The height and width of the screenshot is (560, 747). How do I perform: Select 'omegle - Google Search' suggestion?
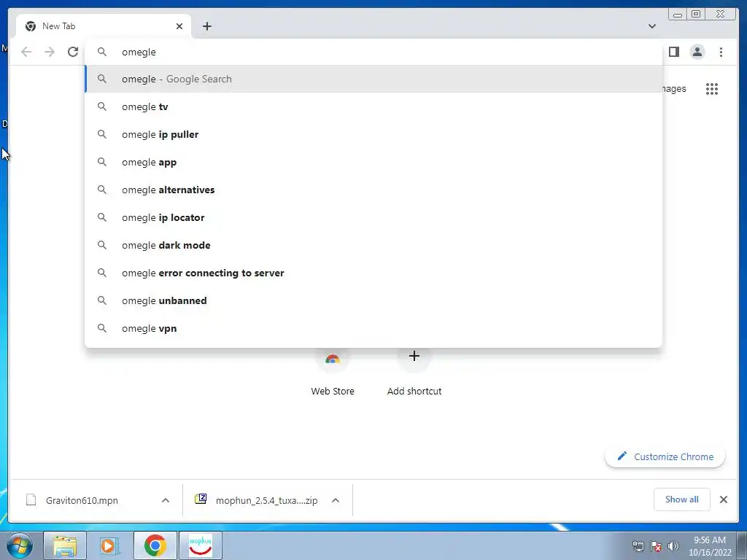(x=373, y=79)
